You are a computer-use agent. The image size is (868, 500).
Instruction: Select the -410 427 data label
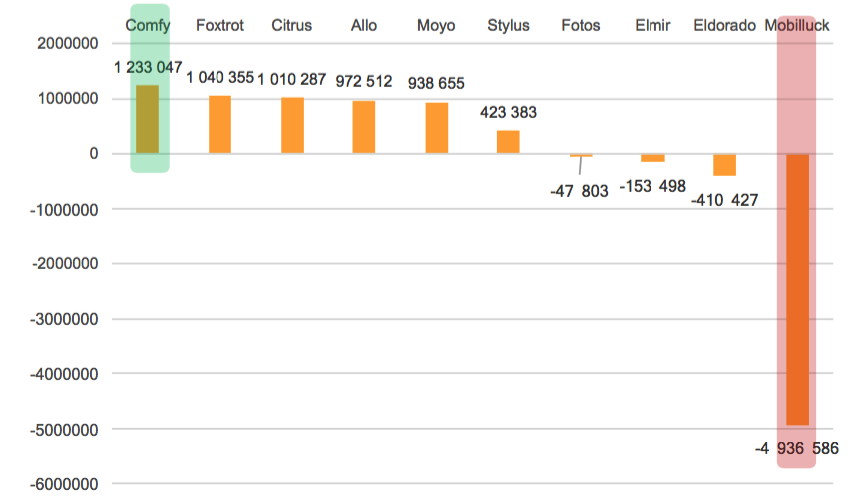(724, 200)
